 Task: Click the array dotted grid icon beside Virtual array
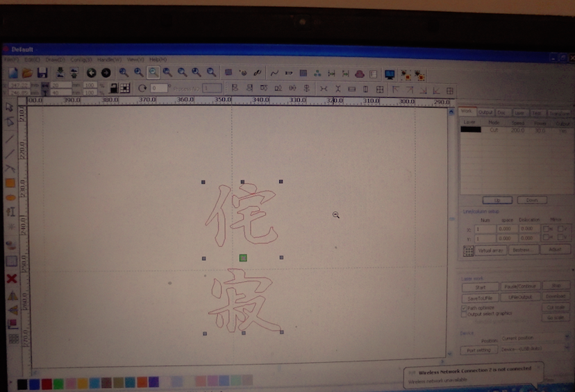pos(468,251)
